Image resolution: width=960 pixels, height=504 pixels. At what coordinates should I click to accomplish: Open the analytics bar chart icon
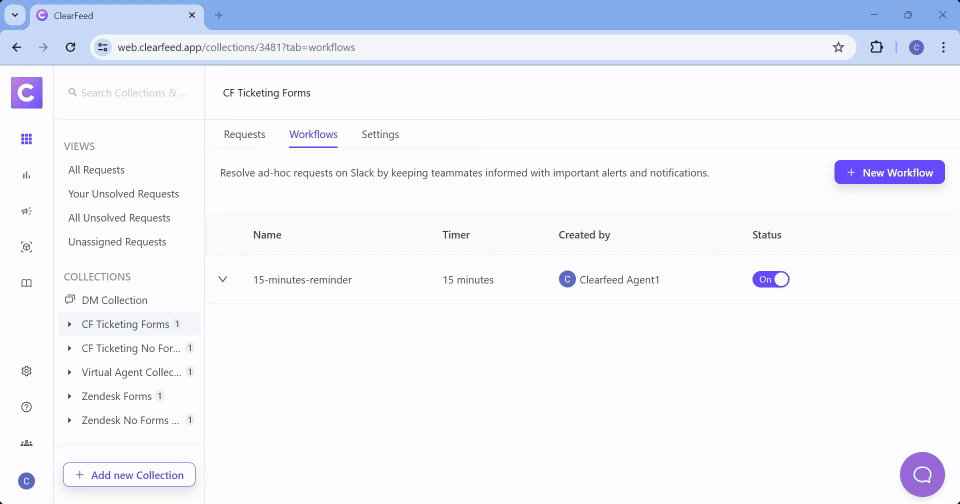27,175
